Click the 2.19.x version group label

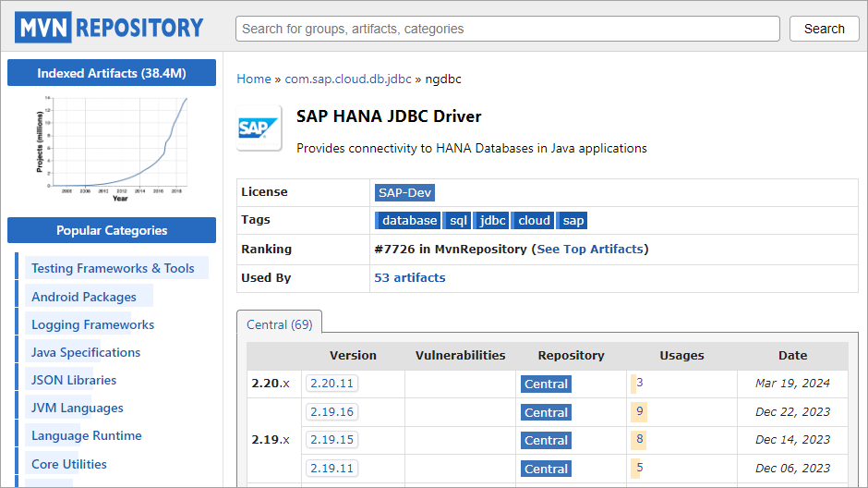pyautogui.click(x=271, y=440)
